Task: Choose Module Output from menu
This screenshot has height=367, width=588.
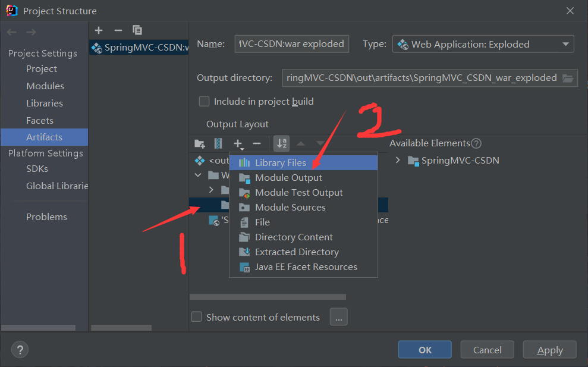Action: pyautogui.click(x=303, y=177)
